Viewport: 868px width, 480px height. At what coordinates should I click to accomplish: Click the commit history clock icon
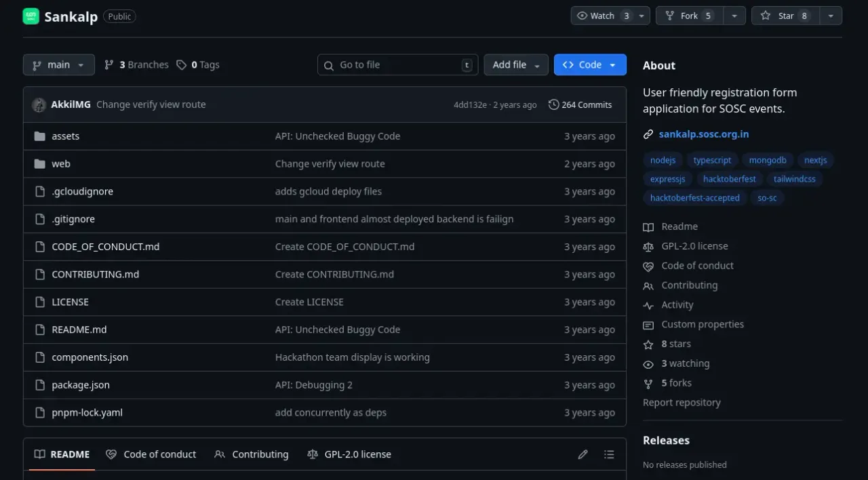click(554, 104)
